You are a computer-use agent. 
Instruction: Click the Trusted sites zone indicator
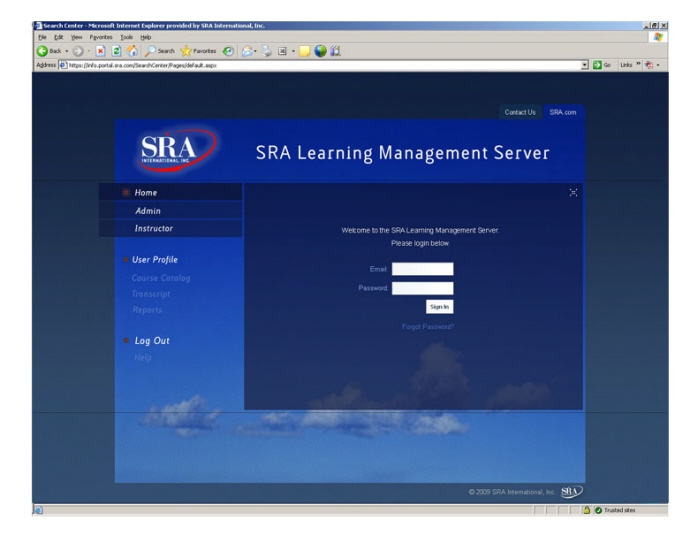coord(615,510)
